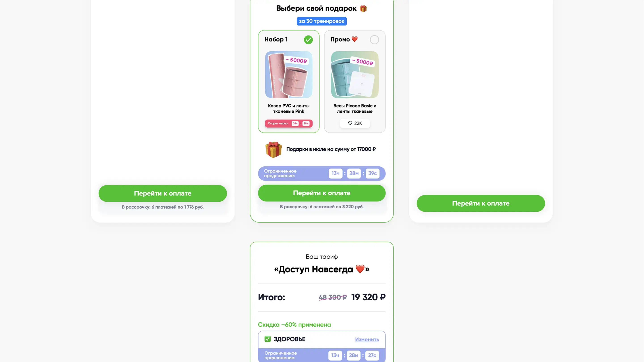Click the Сгорит через countdown badge
644x362 pixels.
click(288, 123)
